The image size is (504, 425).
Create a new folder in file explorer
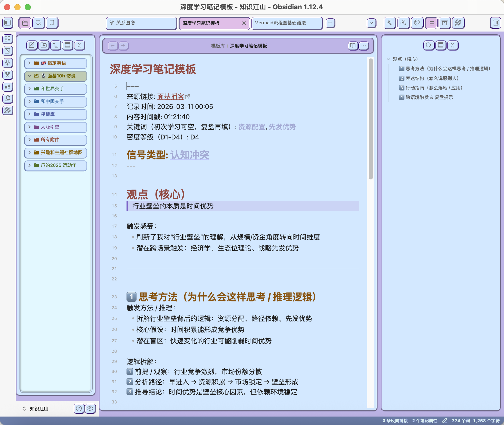[x=44, y=45]
